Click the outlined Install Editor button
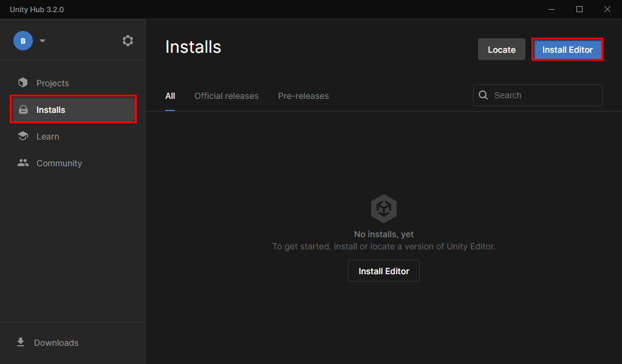 click(384, 271)
